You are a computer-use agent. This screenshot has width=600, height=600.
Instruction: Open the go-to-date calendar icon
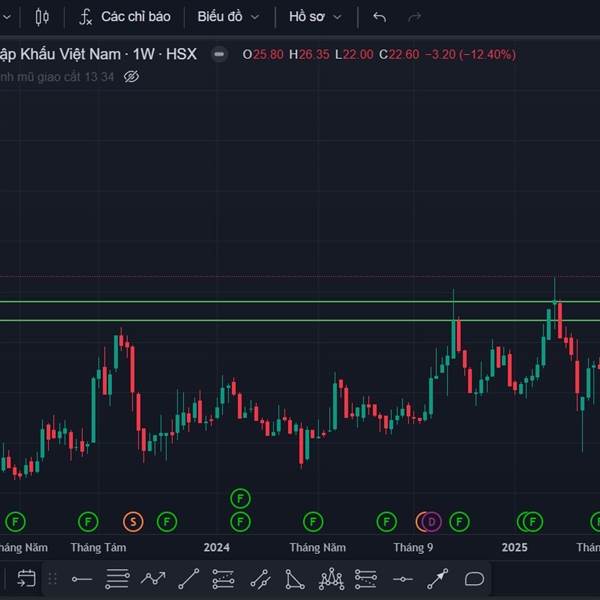point(26,579)
